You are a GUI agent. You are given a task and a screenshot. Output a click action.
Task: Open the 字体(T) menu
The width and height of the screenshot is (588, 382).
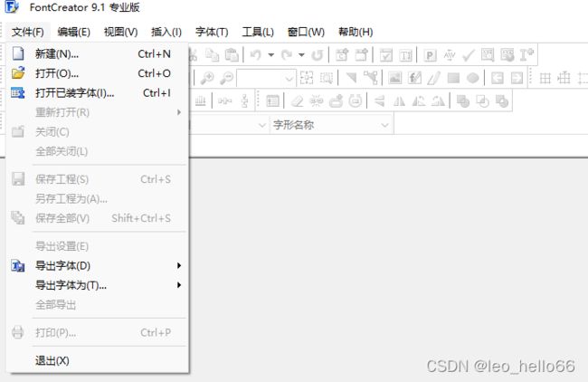212,32
